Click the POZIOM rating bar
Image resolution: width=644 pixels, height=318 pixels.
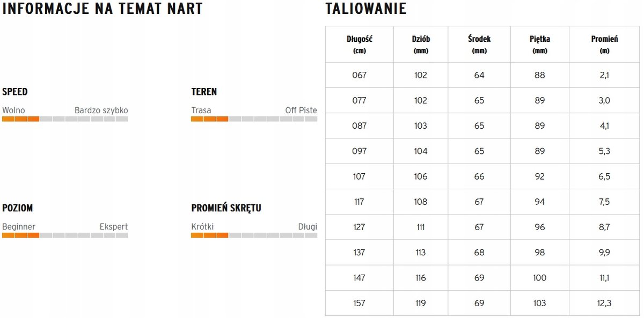pyautogui.click(x=65, y=235)
